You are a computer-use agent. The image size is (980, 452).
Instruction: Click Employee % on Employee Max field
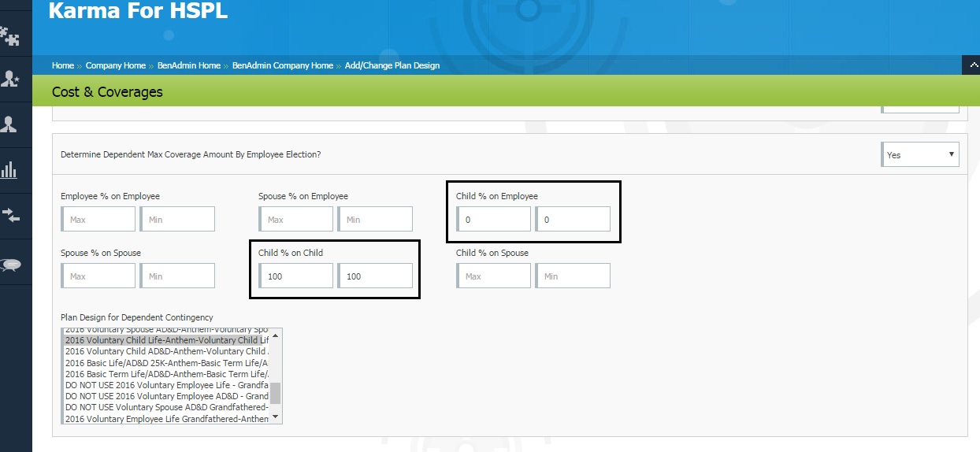(x=98, y=220)
